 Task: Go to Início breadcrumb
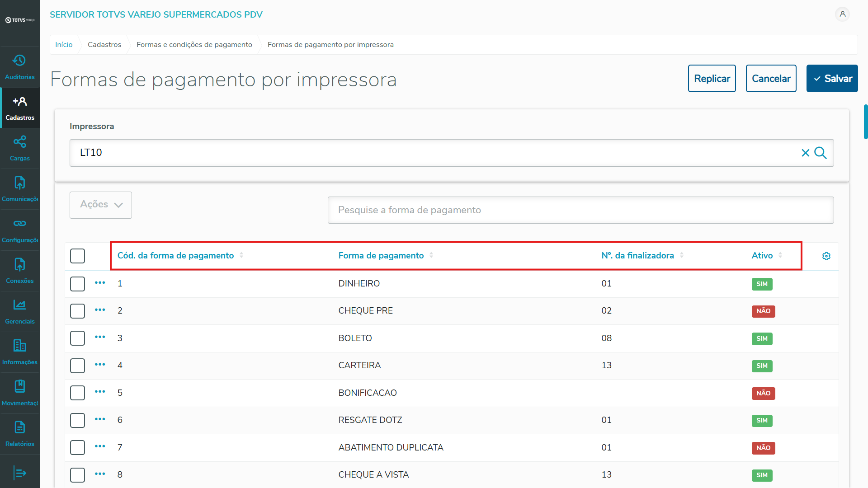tap(64, 45)
